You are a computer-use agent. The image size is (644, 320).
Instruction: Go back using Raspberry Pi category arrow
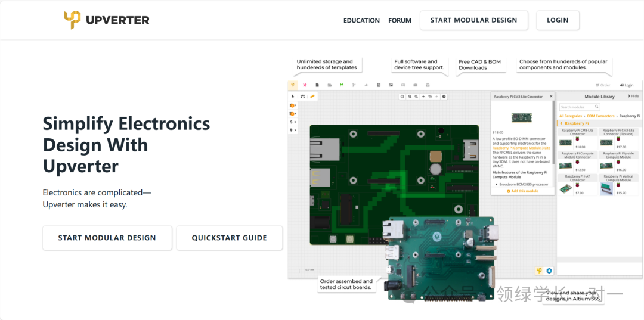pyautogui.click(x=562, y=123)
